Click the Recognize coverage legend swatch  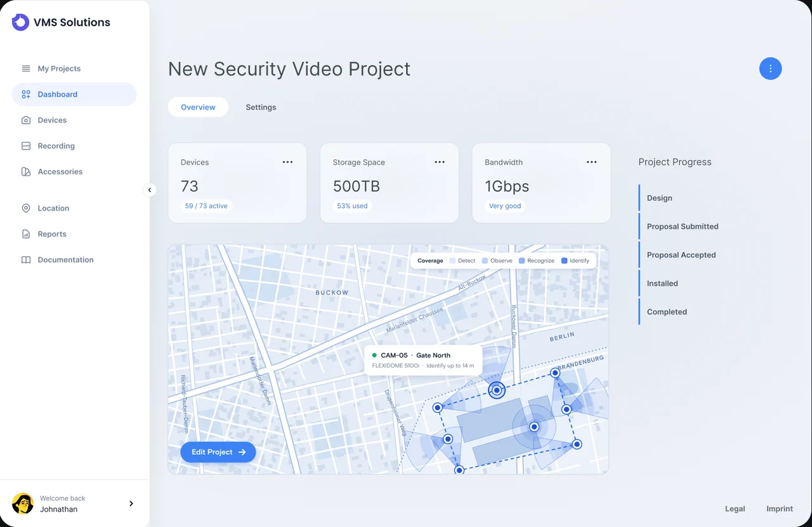point(522,261)
